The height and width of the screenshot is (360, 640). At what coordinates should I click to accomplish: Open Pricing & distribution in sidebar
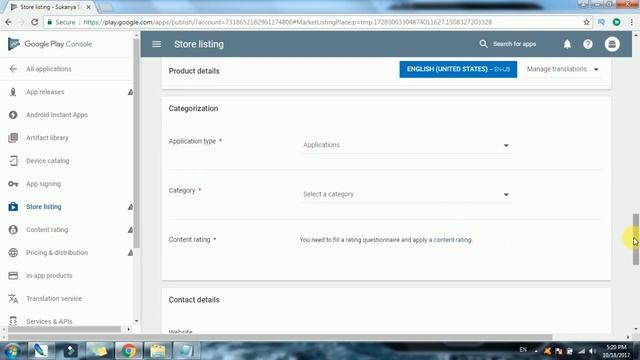click(x=57, y=253)
